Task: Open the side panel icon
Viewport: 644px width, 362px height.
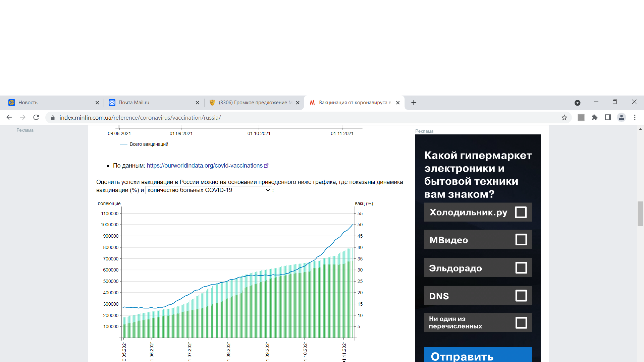Action: (608, 117)
